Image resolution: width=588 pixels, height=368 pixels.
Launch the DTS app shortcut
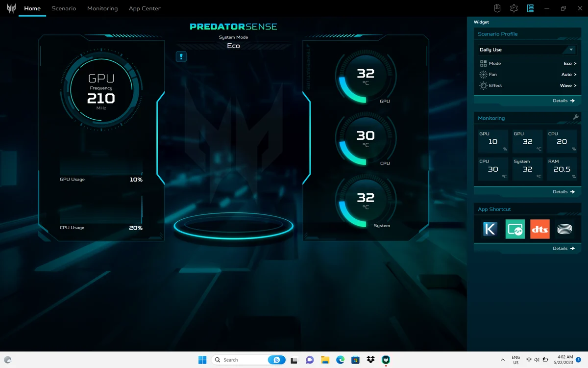[x=540, y=229]
